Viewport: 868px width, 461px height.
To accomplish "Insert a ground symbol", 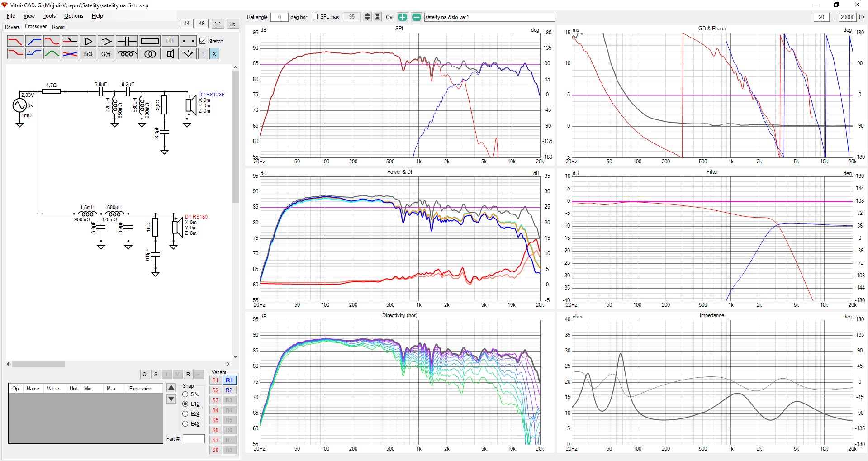I will (188, 54).
